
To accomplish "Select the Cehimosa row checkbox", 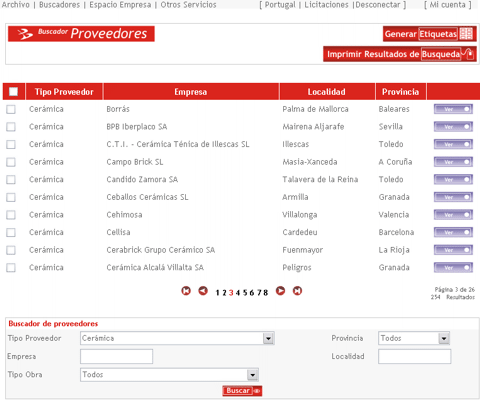I will (11, 215).
